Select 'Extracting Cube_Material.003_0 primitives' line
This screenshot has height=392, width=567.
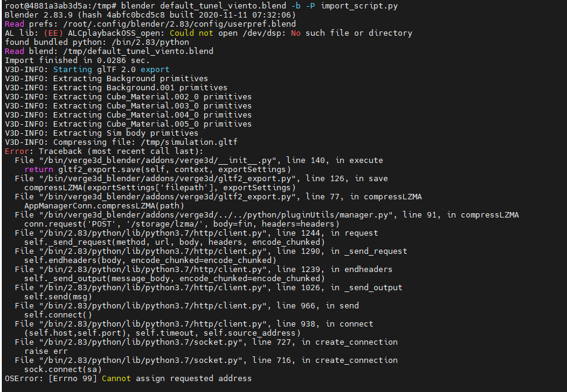click(x=128, y=106)
